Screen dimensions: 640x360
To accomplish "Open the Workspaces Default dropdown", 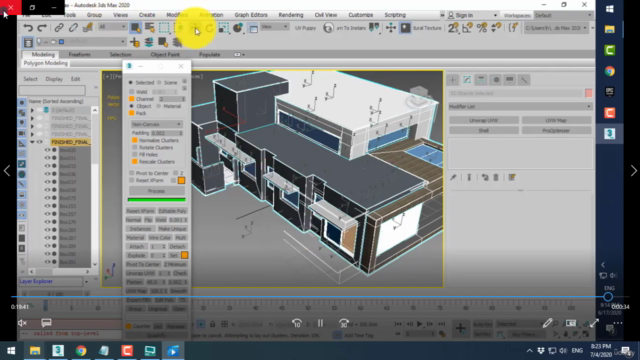I will (563, 15).
